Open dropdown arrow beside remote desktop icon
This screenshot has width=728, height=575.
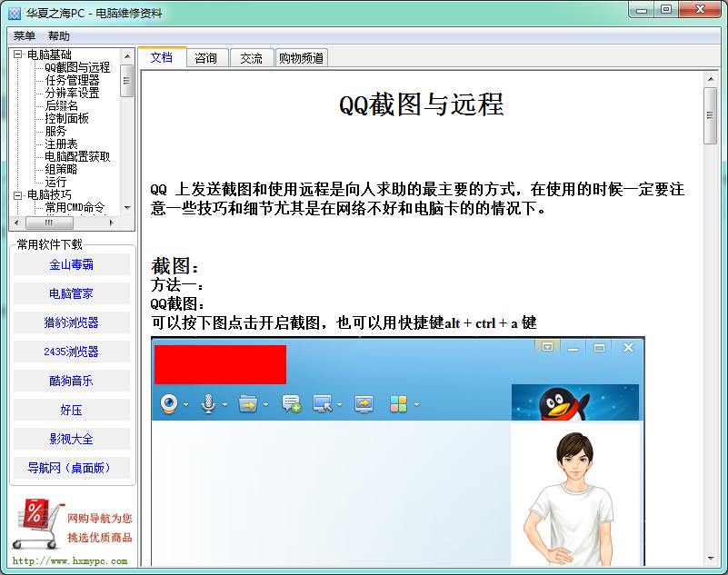(339, 405)
